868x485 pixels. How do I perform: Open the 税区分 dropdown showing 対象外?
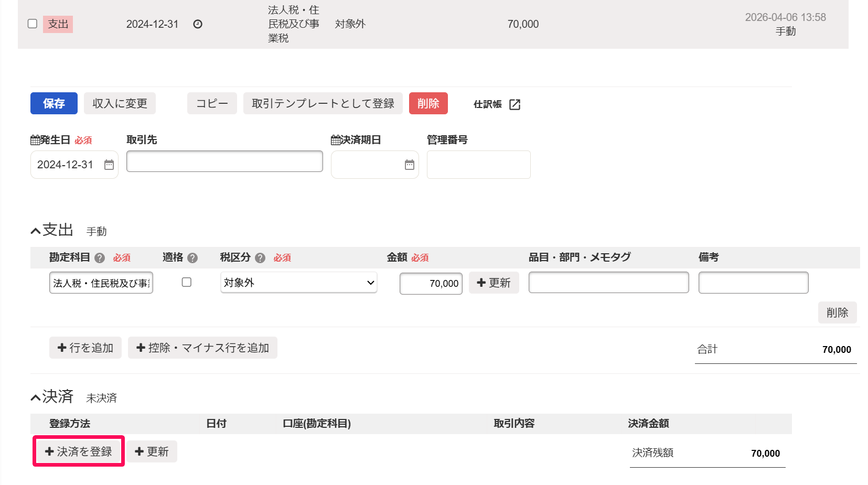tap(299, 283)
